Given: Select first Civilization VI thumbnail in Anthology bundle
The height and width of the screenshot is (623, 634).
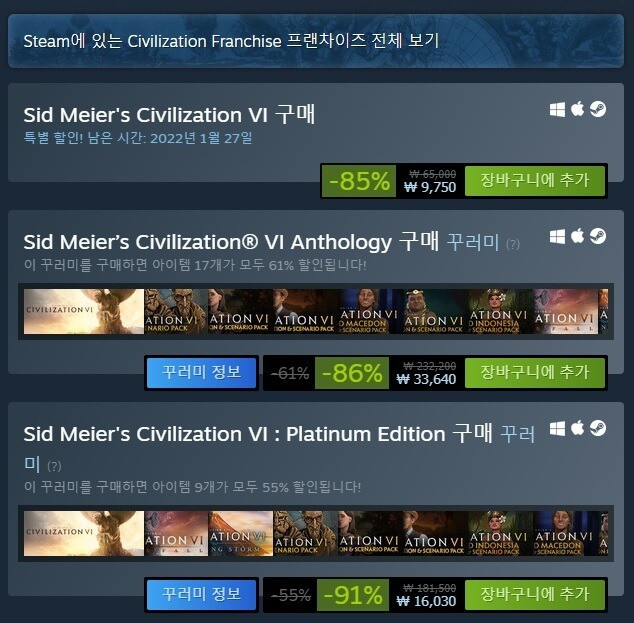Looking at the screenshot, I should coord(84,311).
